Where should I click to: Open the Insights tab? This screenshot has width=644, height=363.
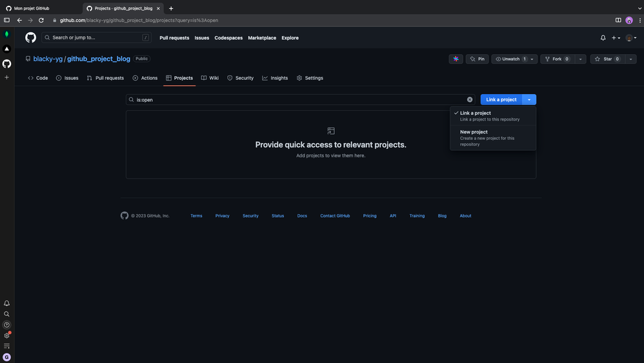pos(275,78)
